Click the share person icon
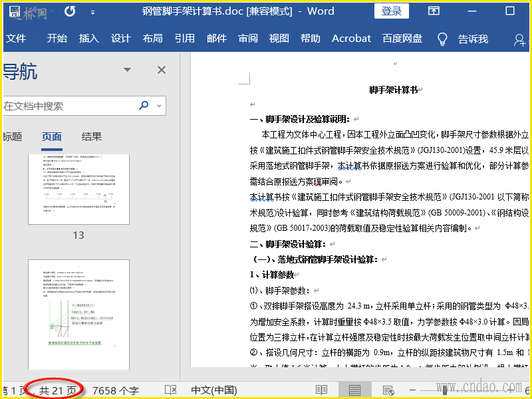 coord(520,40)
